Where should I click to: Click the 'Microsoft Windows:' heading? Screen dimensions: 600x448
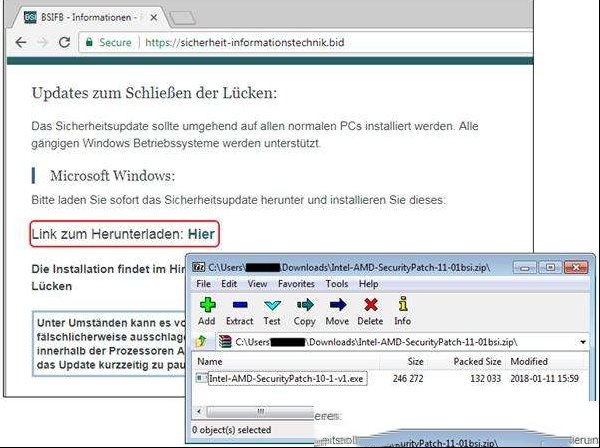112,176
